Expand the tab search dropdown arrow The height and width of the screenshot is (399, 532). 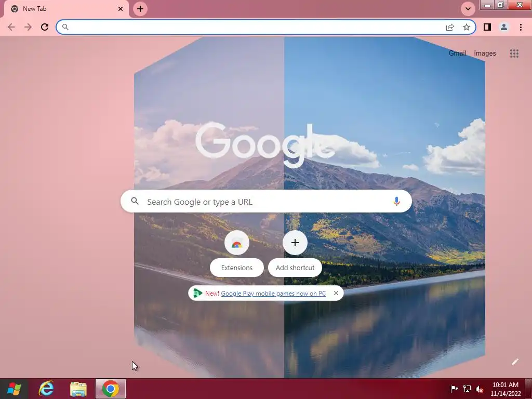pyautogui.click(x=468, y=9)
